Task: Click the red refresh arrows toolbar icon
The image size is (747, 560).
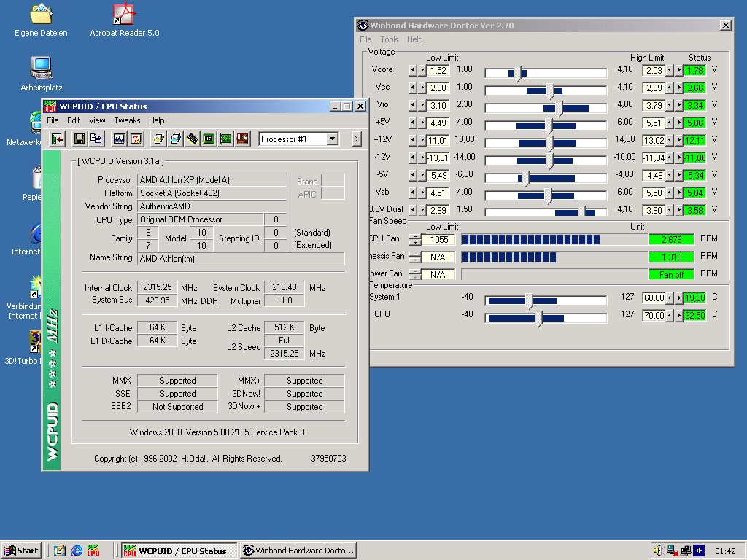Action: 136,139
